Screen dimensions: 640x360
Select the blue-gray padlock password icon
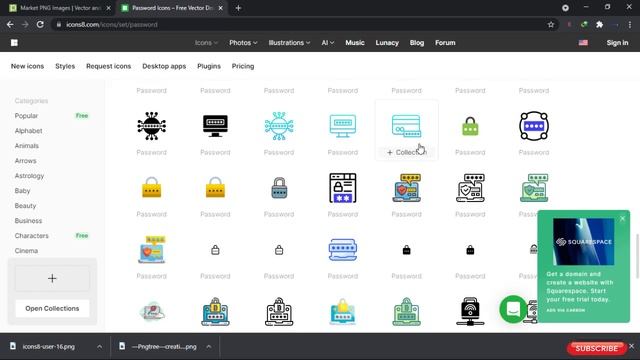tap(279, 188)
